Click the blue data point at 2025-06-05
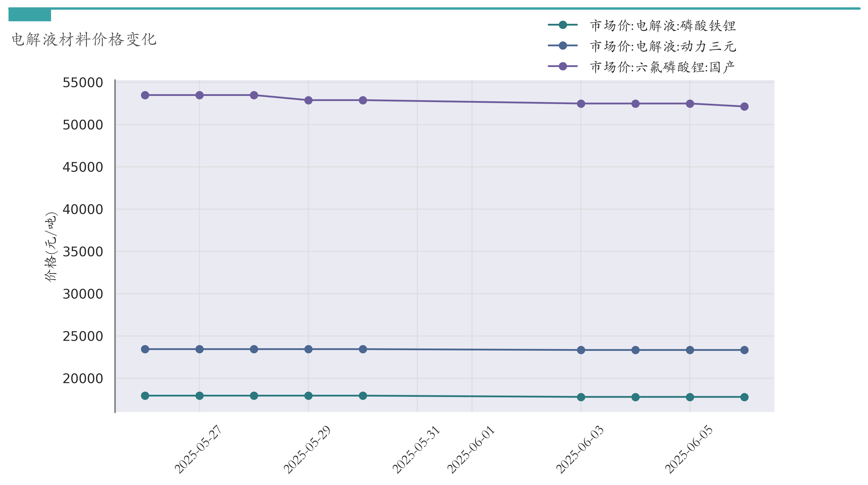Viewport: 868px width, 485px height. click(690, 350)
